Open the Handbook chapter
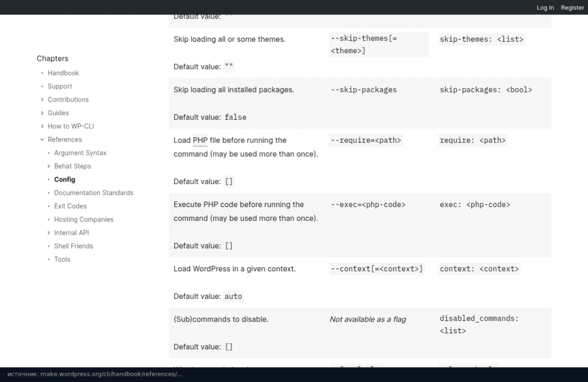The width and height of the screenshot is (588, 382). (63, 73)
